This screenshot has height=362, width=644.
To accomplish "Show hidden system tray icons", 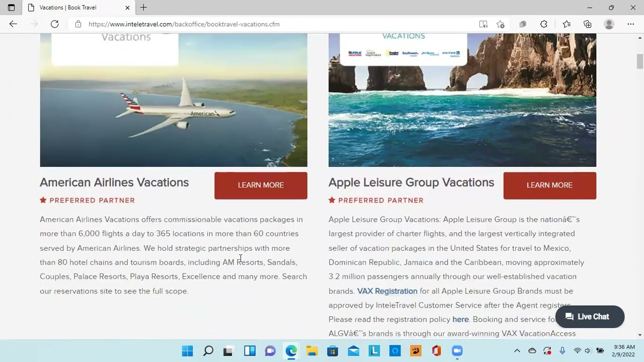I will click(x=517, y=351).
